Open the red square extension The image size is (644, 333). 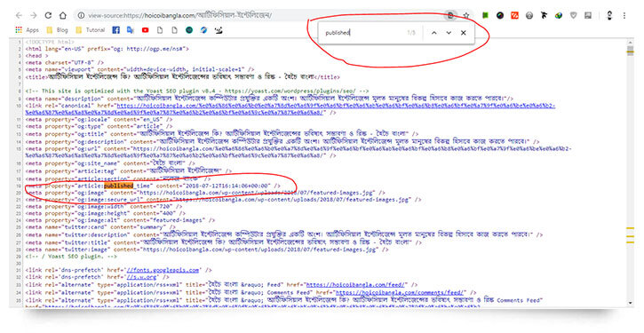514,16
